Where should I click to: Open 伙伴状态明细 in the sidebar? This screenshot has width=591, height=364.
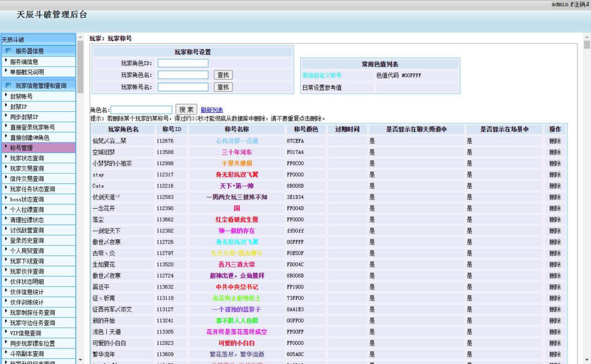38,282
